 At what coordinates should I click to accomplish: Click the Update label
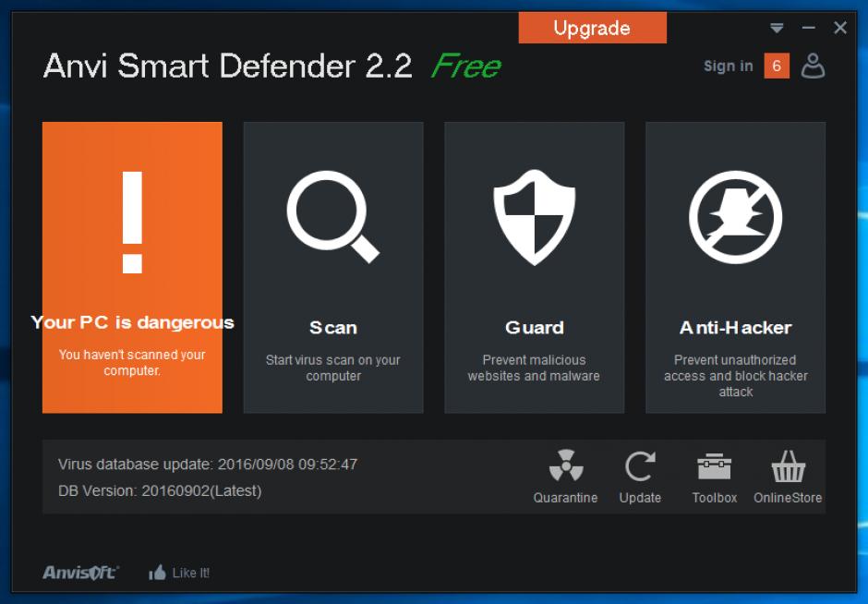[641, 498]
